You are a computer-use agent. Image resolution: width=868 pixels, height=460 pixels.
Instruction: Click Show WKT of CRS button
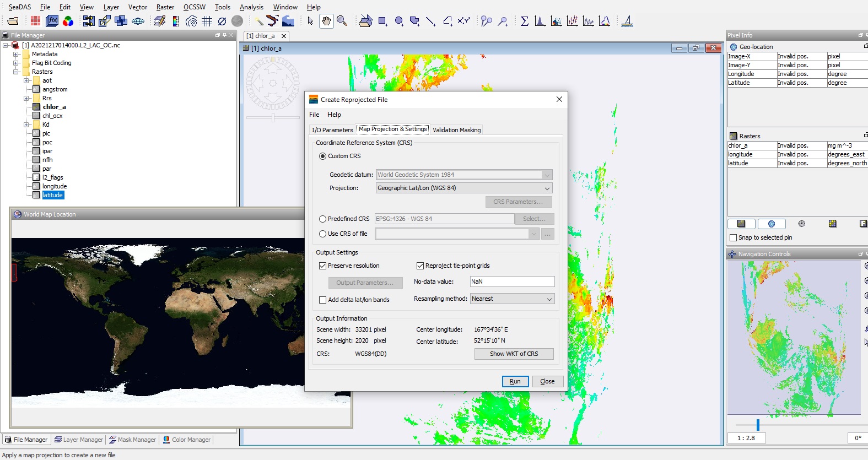(514, 354)
